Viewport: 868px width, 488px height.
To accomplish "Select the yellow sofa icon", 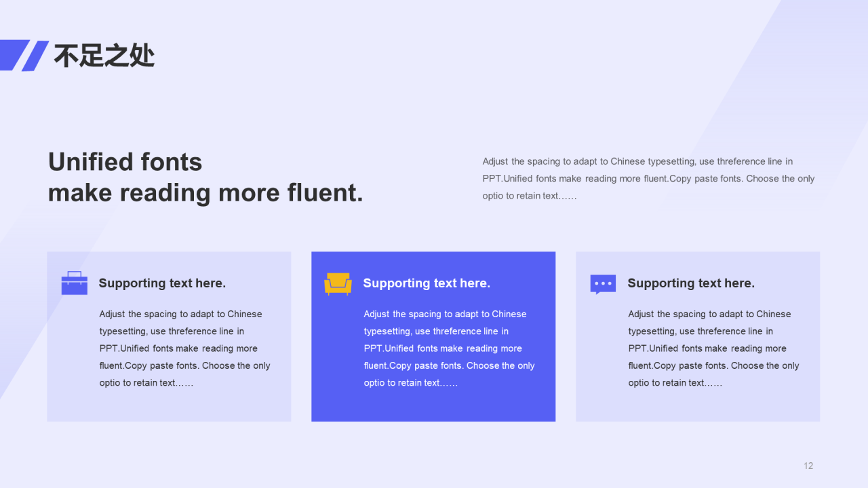I will [x=338, y=283].
